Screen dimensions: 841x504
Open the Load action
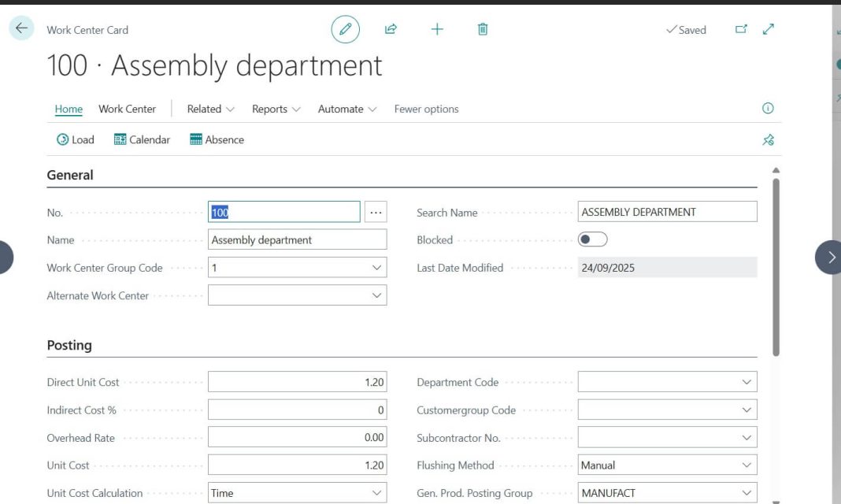pos(76,139)
